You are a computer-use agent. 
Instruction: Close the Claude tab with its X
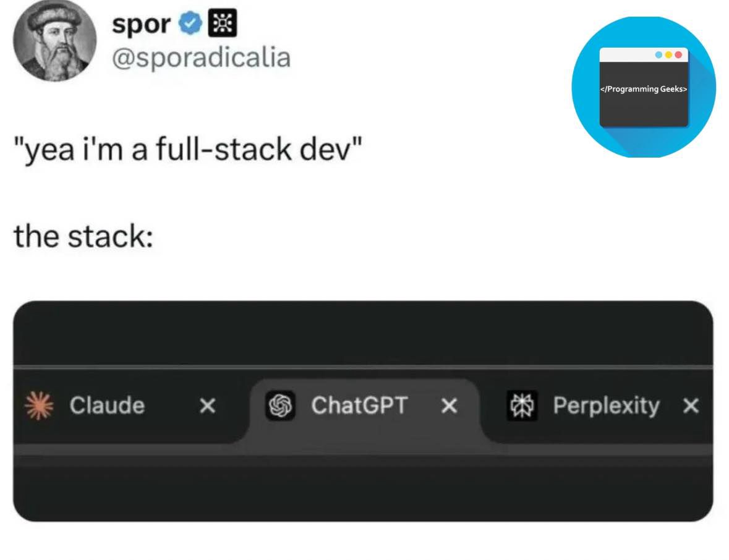pos(208,407)
